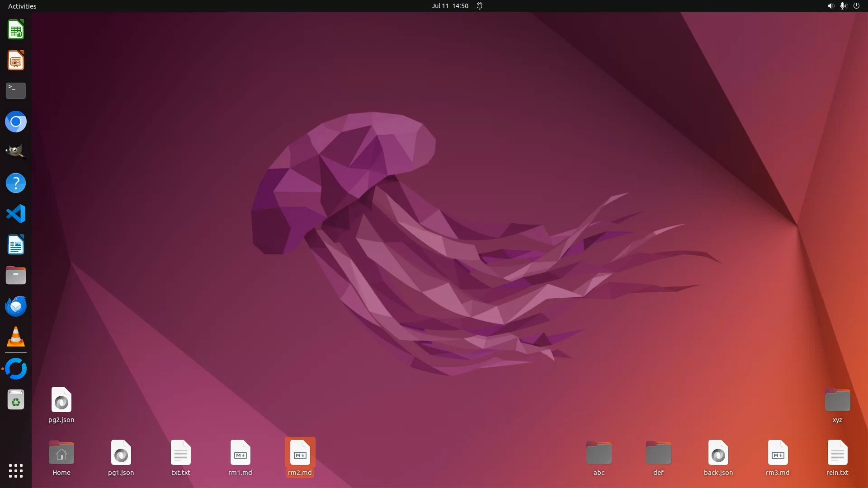The width and height of the screenshot is (868, 488).
Task: Launch LibreOffice Impress from the dock
Action: pos(16,61)
